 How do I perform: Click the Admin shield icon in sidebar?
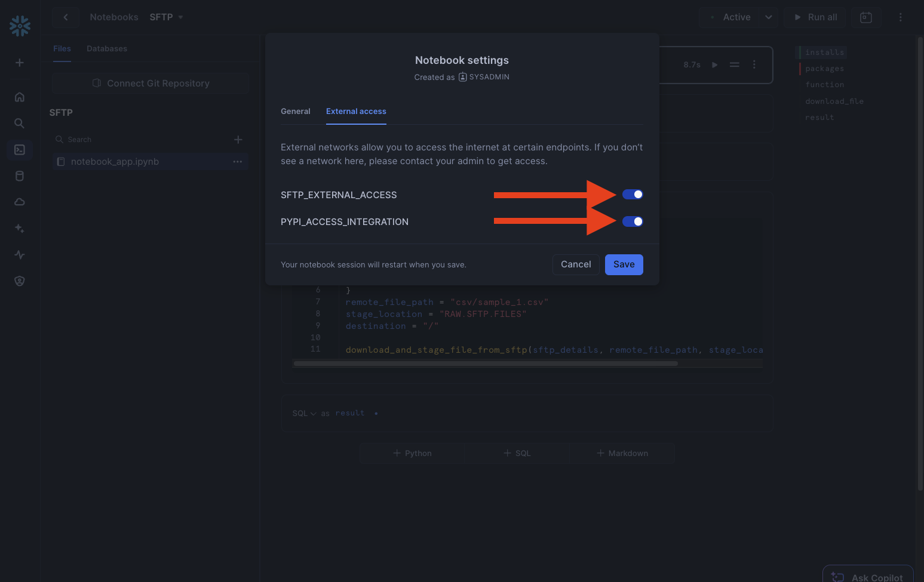pos(20,281)
